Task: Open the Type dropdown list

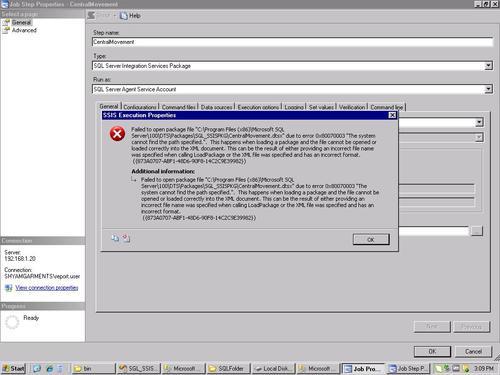Action: 488,66
